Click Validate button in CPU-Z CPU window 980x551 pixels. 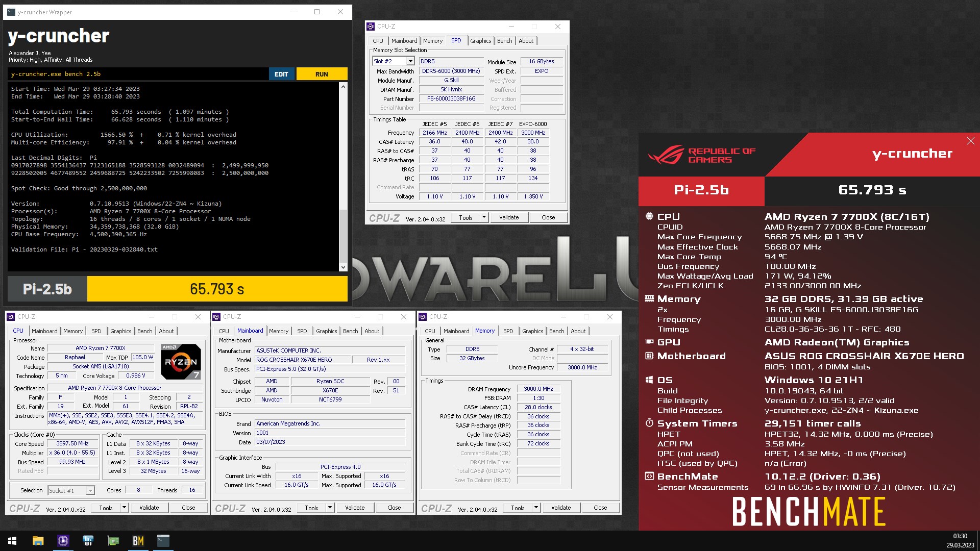pyautogui.click(x=149, y=508)
